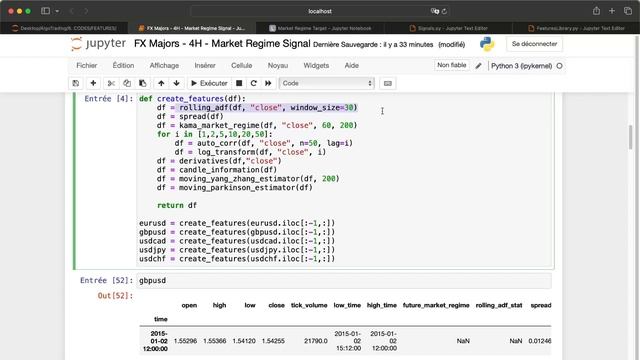Click the 'tick_volume' column header
640x360 pixels.
point(309,305)
